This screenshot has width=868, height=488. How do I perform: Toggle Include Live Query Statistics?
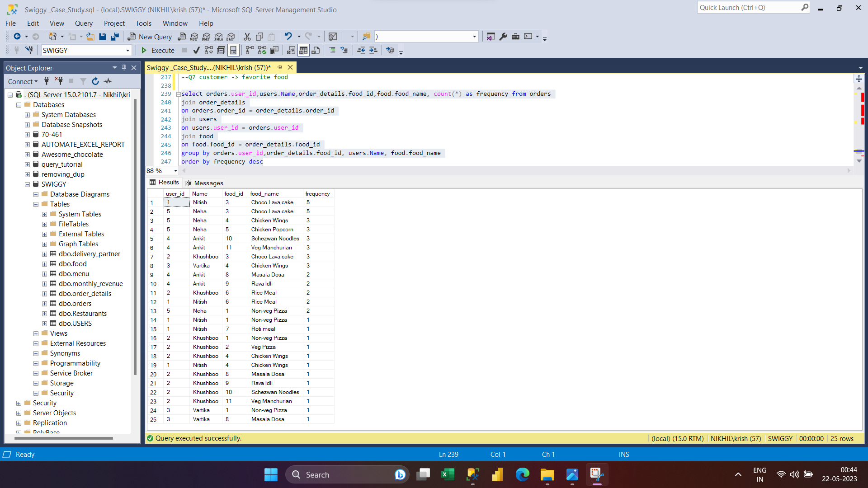coord(262,50)
